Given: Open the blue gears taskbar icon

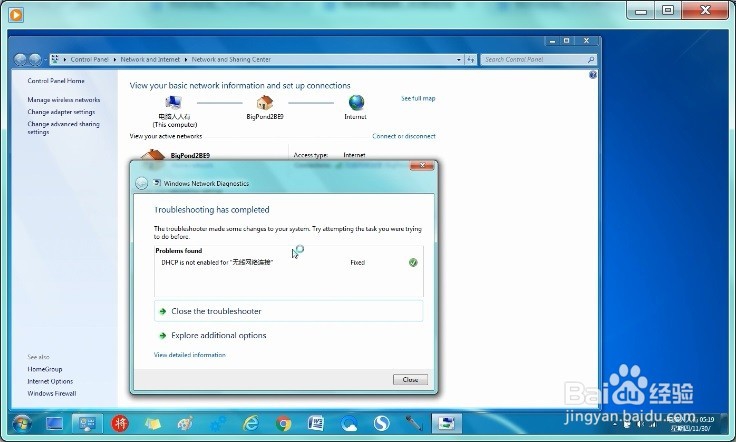Looking at the screenshot, I should click(217, 424).
